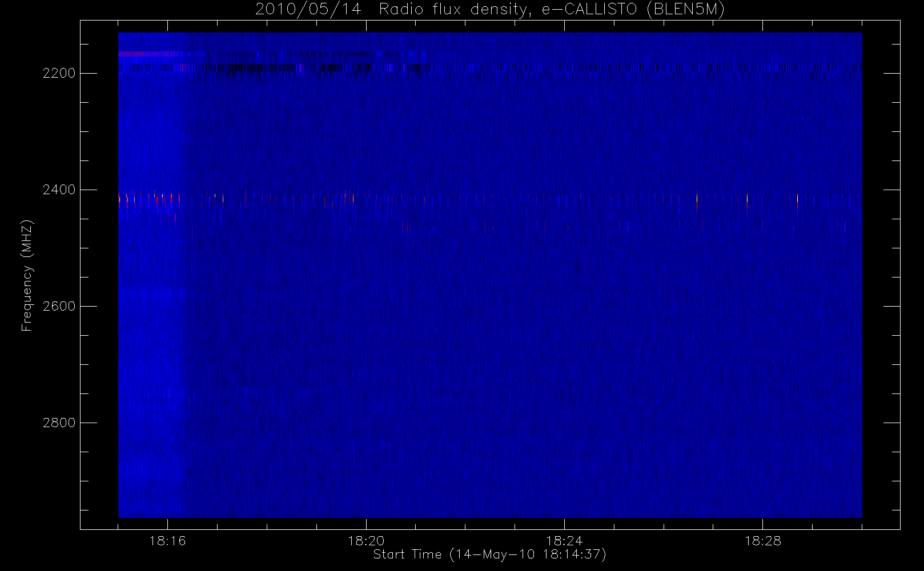The width and height of the screenshot is (924, 571).
Task: Click the 'Frequency (MHZ)' axis title
Action: (27, 276)
